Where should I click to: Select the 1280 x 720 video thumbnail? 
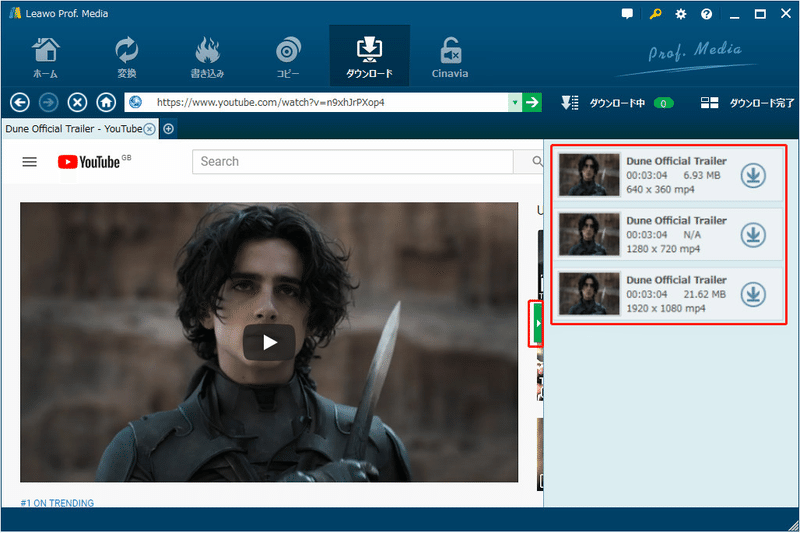tap(589, 235)
